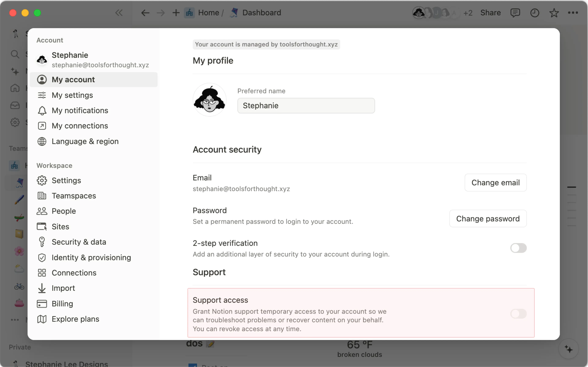
Task: Collapse the sidebar with the double-chevron icon
Action: [x=119, y=13]
